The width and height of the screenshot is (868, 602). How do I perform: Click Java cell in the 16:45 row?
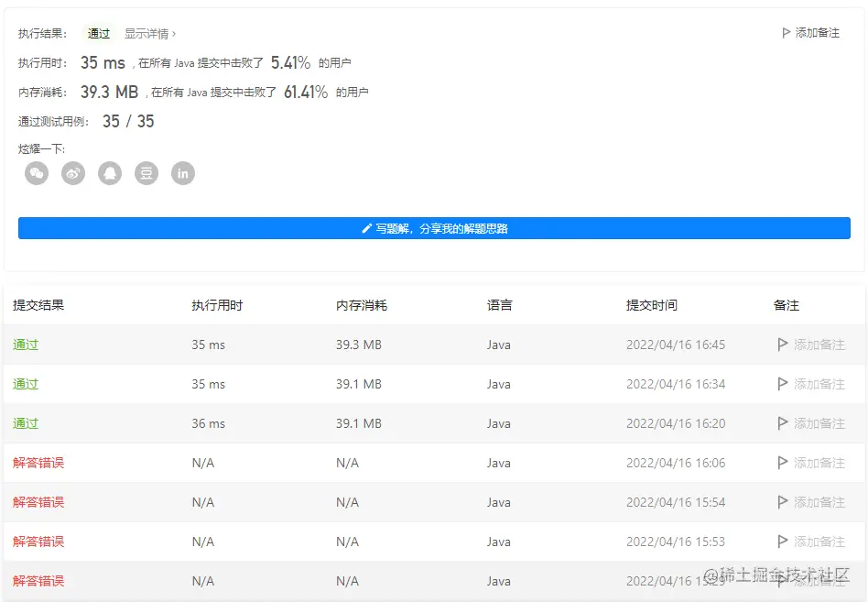[x=499, y=345]
